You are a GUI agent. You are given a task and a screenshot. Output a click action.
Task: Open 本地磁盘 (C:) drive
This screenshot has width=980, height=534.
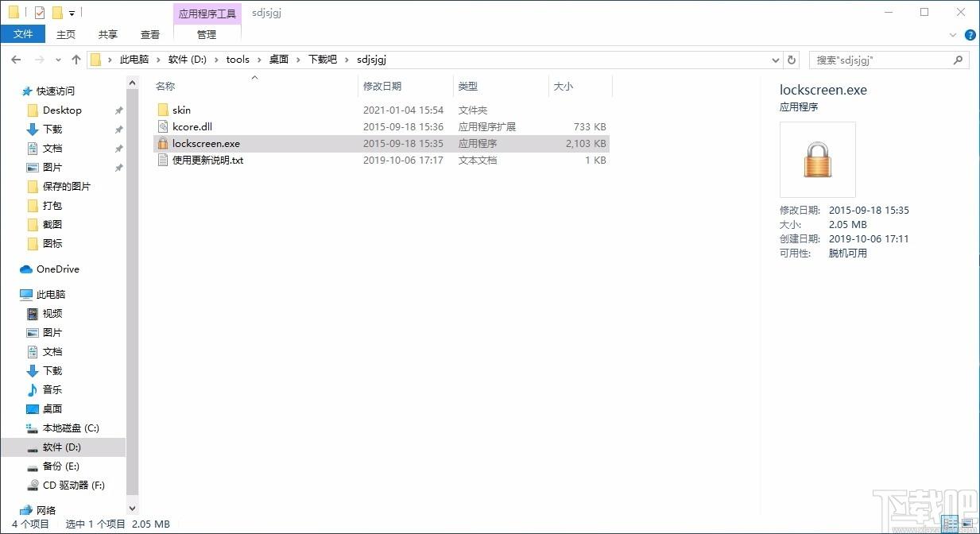(x=71, y=428)
